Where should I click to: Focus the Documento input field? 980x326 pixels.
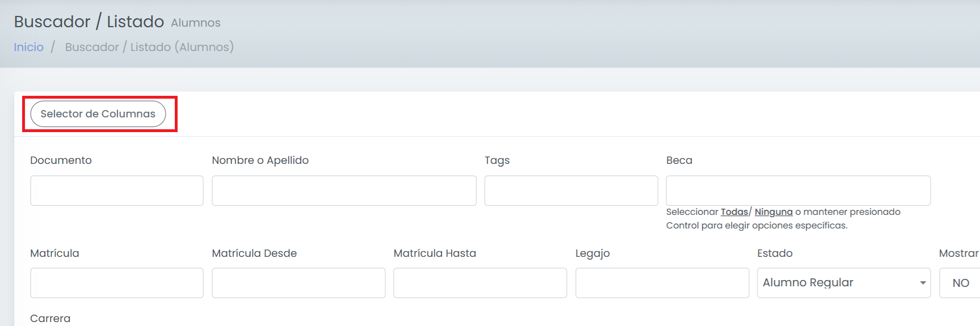coord(117,190)
